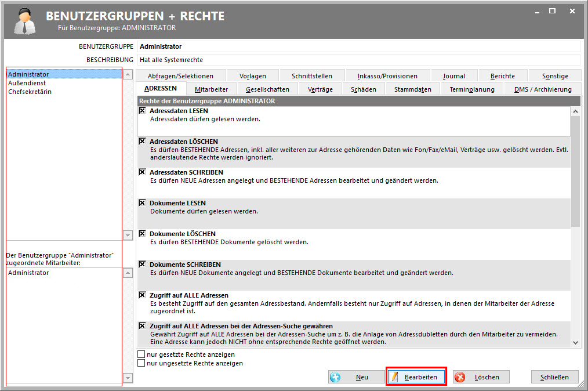588x391 pixels.
Task: Click the pencil icon on Bearbeiten
Action: (x=395, y=377)
